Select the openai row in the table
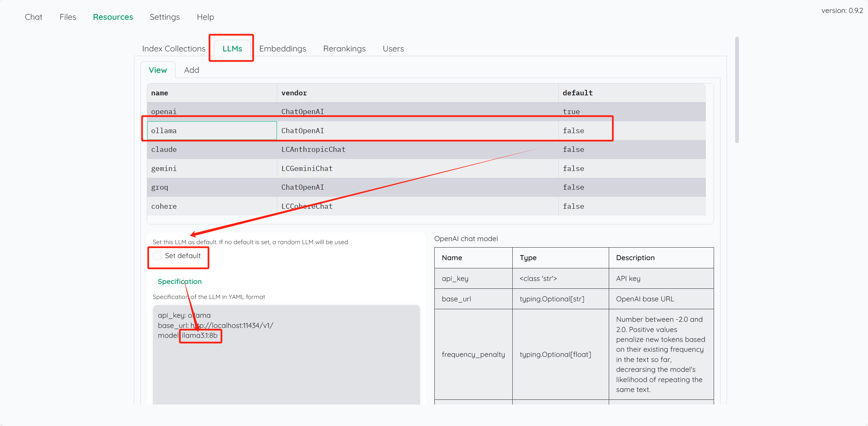868x426 pixels. (164, 112)
